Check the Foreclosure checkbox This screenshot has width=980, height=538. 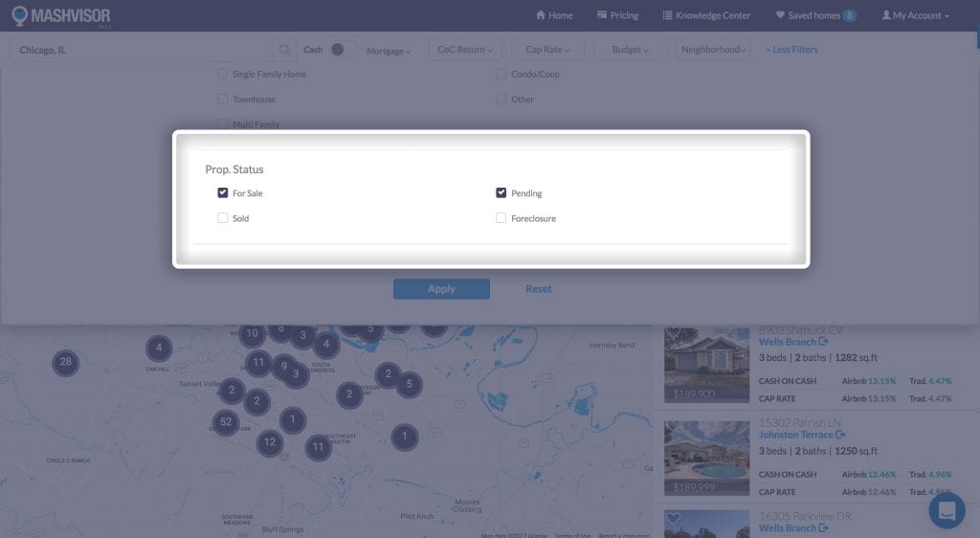[501, 218]
